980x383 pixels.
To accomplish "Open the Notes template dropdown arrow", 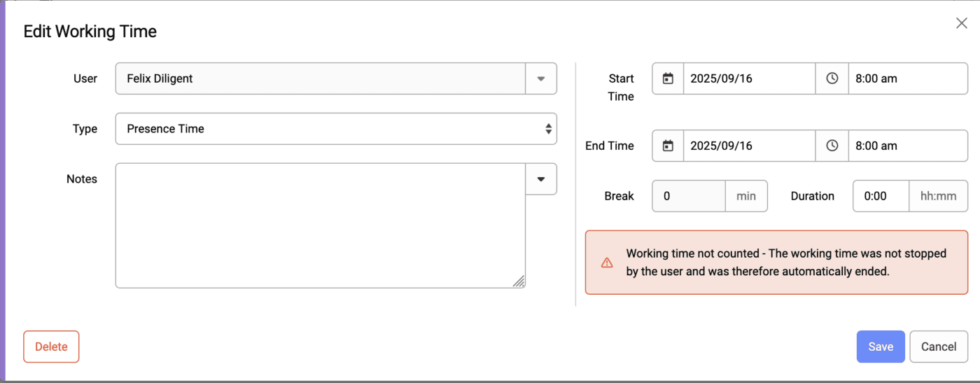I will click(x=541, y=179).
